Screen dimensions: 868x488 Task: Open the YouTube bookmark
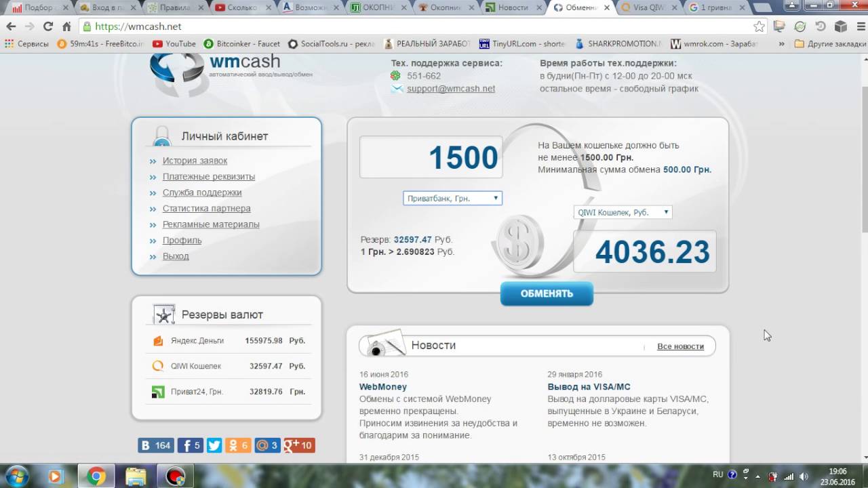click(174, 43)
